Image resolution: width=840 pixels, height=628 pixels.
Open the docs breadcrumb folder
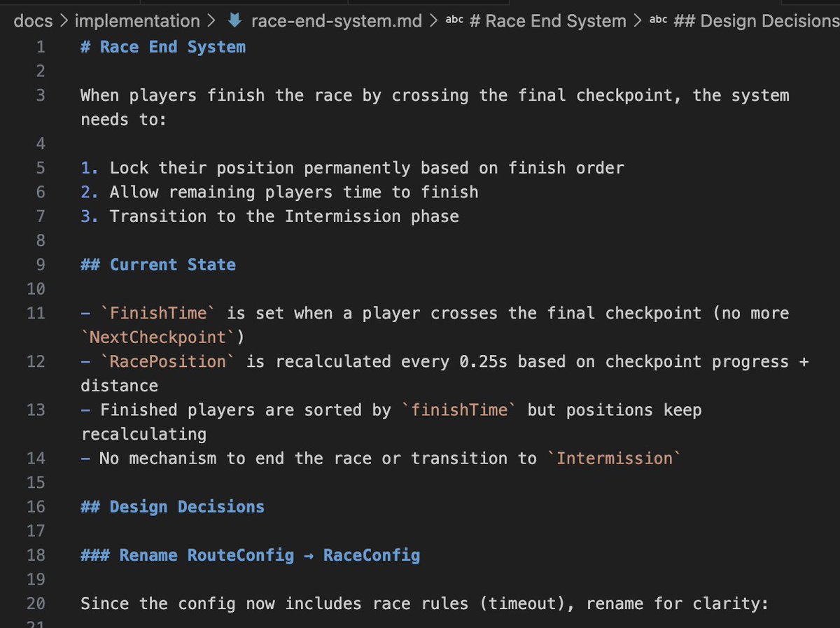(x=33, y=21)
